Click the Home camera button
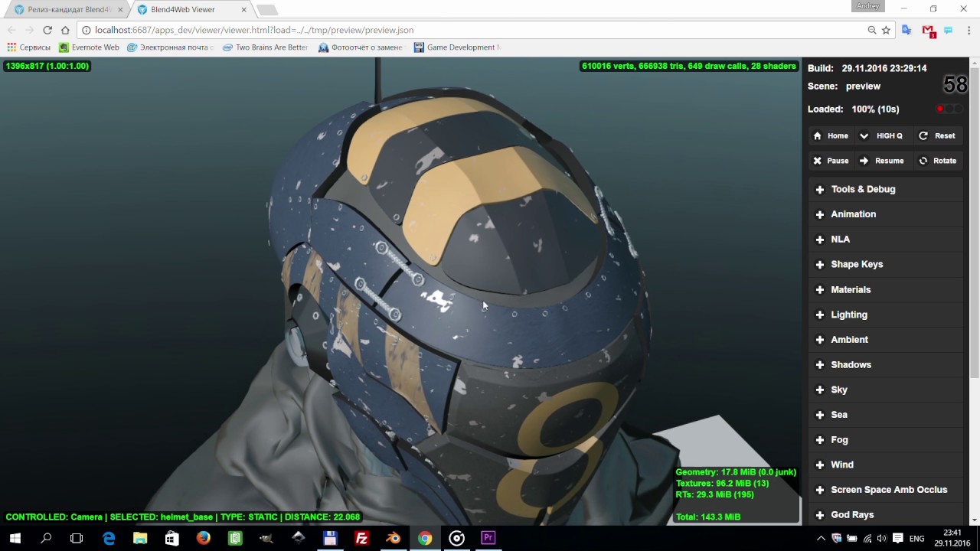 831,135
